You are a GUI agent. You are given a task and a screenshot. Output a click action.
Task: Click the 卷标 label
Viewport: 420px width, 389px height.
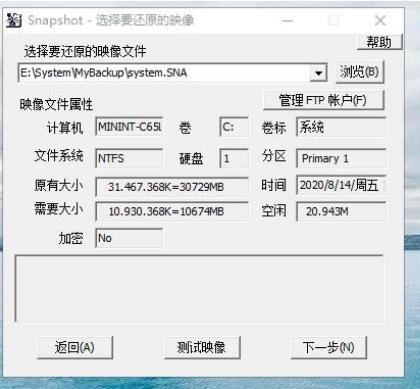(273, 128)
